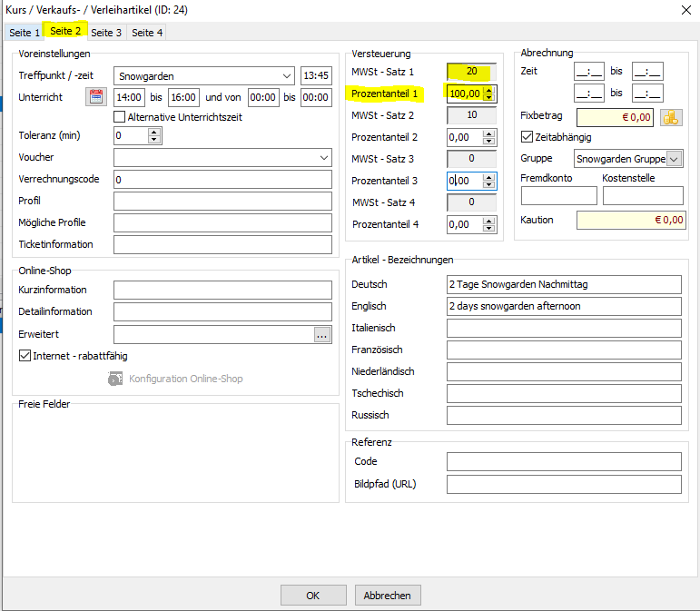Decrease Prozentanteil 3 spinner value
Screen dimensions: 700x611
488,184
